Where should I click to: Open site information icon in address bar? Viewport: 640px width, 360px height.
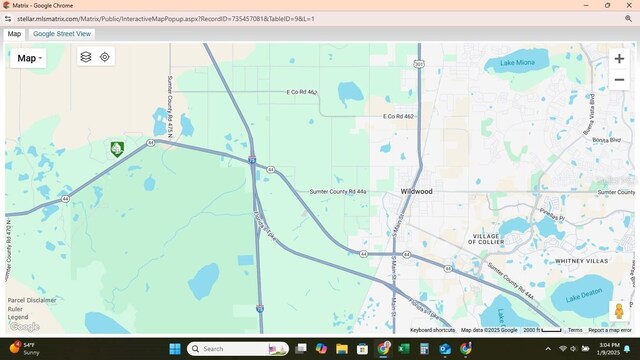pos(8,19)
